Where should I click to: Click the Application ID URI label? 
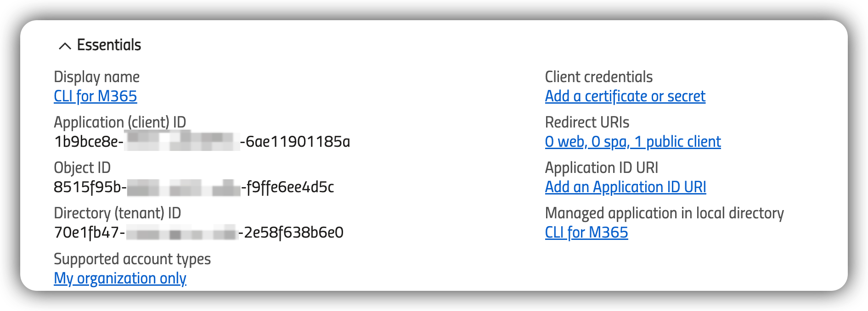click(x=601, y=167)
